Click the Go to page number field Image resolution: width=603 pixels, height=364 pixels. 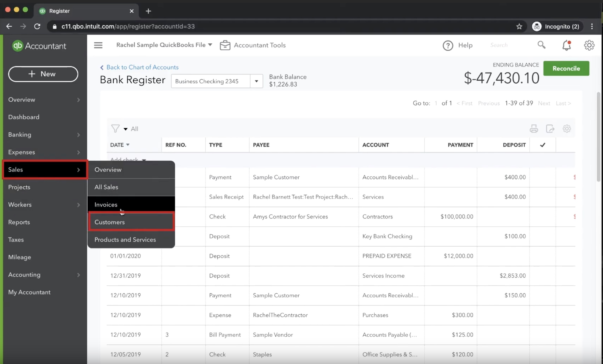tap(436, 103)
